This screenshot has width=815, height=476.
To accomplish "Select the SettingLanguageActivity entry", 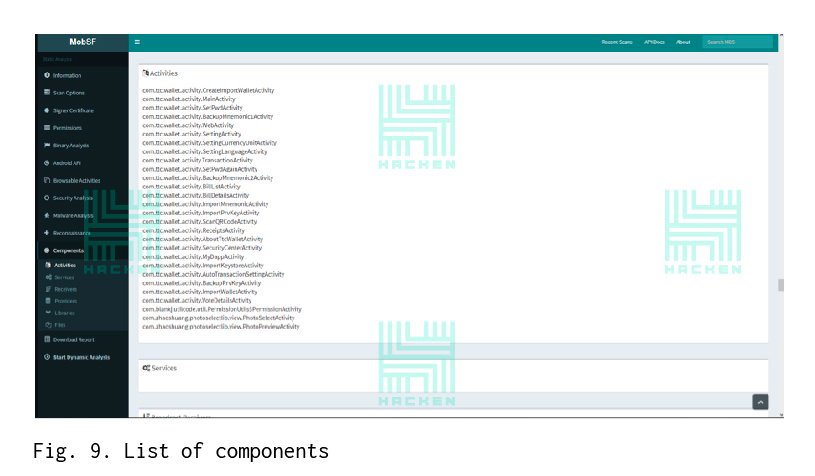I will pos(204,152).
